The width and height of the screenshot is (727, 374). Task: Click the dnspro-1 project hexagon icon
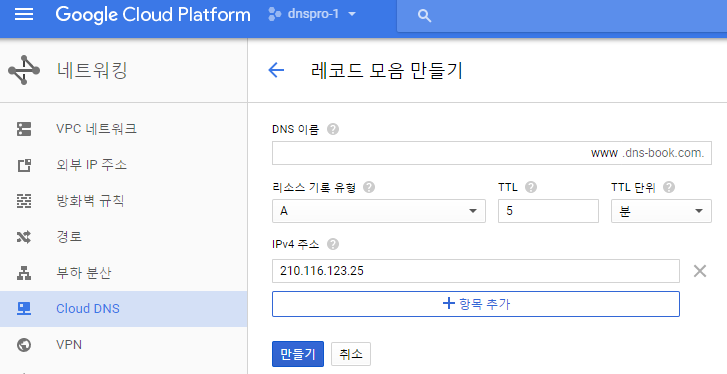pyautogui.click(x=274, y=14)
